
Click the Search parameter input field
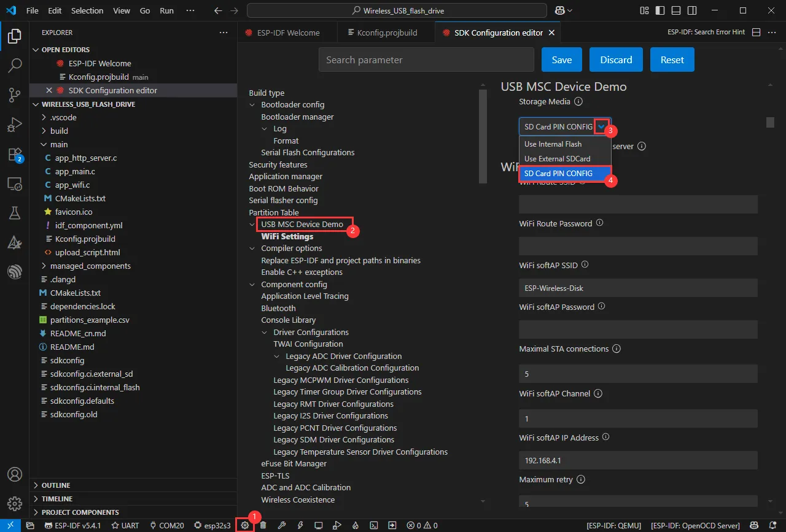426,60
